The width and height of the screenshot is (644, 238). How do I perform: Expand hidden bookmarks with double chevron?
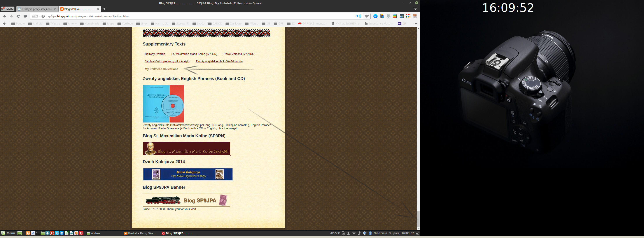[x=415, y=23]
